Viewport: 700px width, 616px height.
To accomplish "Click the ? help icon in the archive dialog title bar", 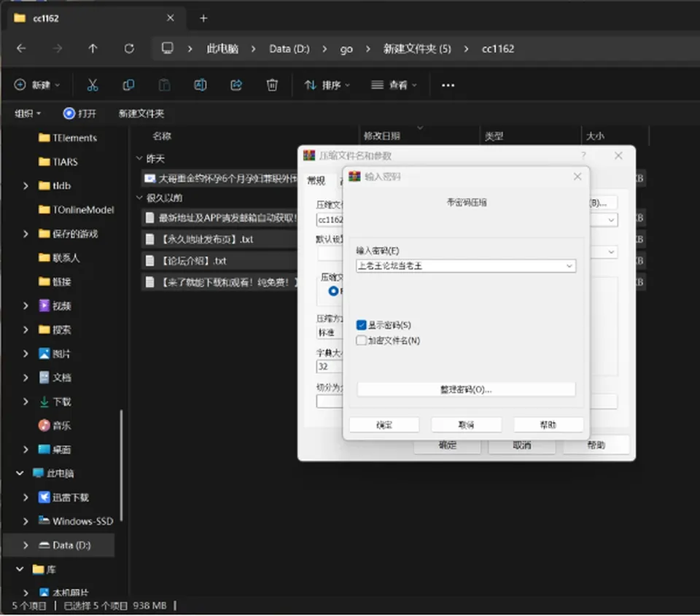I will [583, 156].
